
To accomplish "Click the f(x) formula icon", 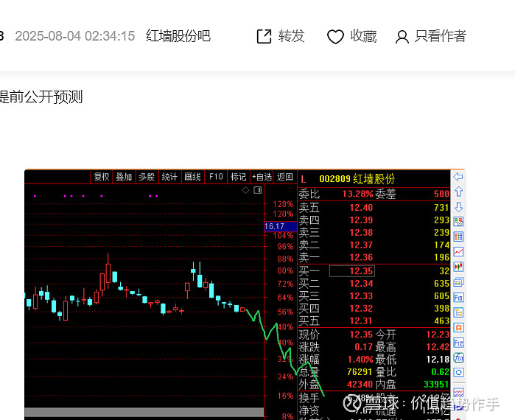I will (458, 357).
